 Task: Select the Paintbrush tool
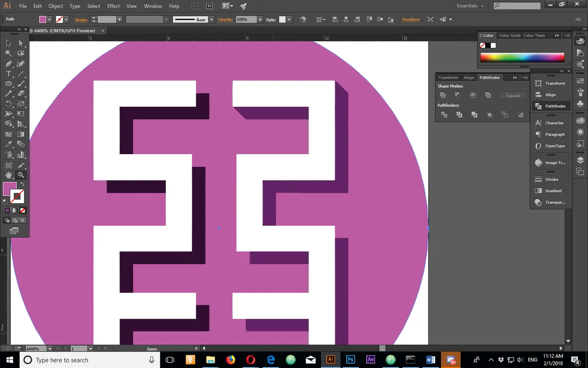(21, 84)
